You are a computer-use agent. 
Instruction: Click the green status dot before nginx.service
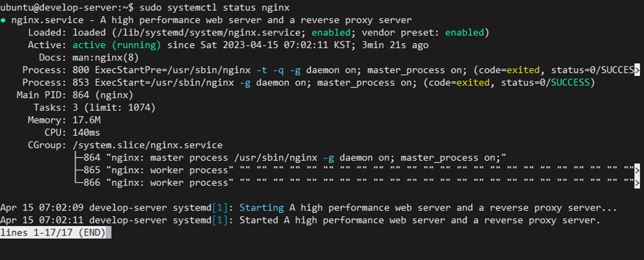pyautogui.click(x=3, y=20)
